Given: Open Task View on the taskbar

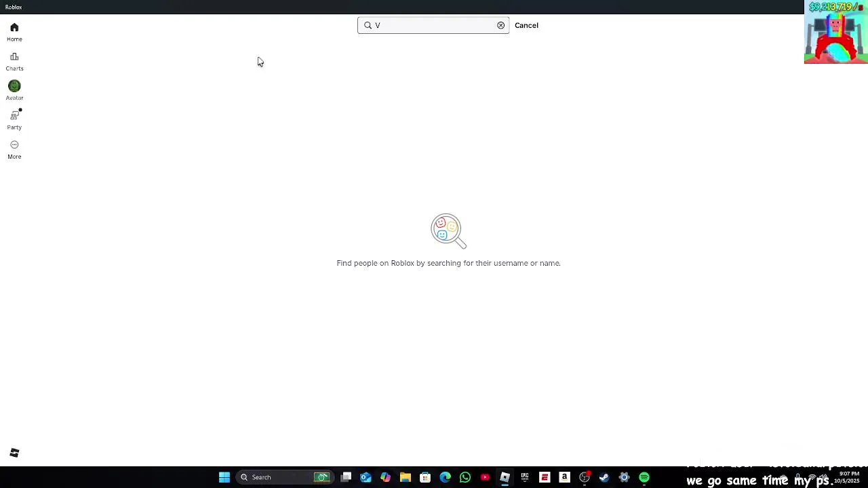Looking at the screenshot, I should (346, 477).
